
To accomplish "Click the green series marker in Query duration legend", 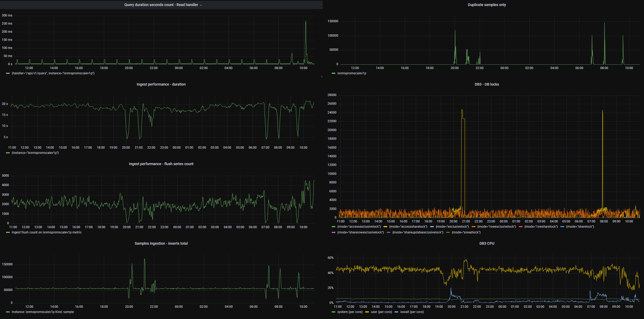I will click(x=7, y=74).
